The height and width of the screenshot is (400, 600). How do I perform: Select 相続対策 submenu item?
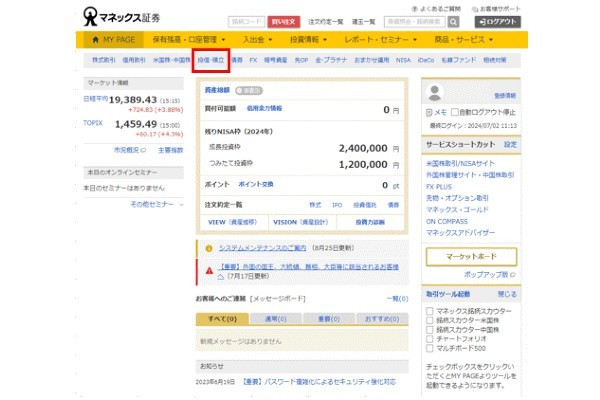pos(495,60)
